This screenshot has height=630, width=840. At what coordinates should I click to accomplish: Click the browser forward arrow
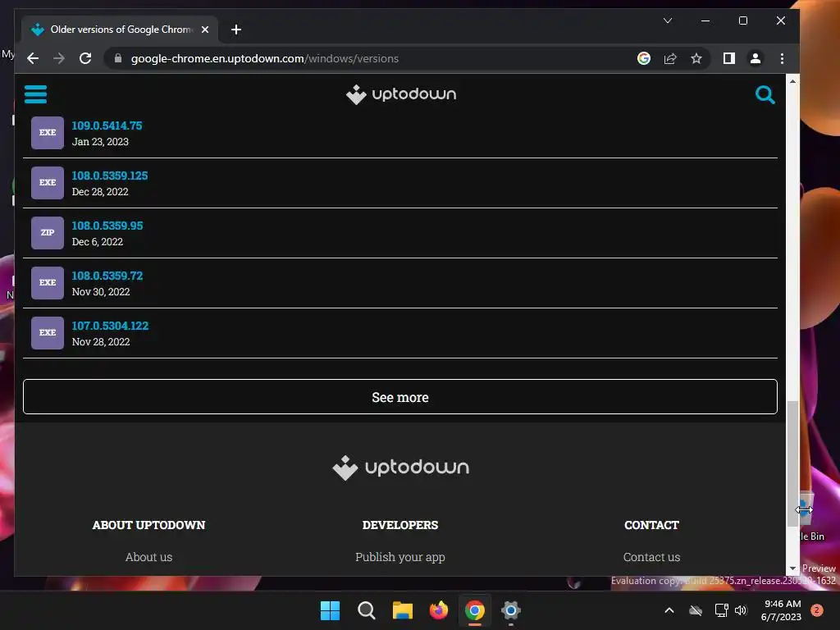pos(59,58)
